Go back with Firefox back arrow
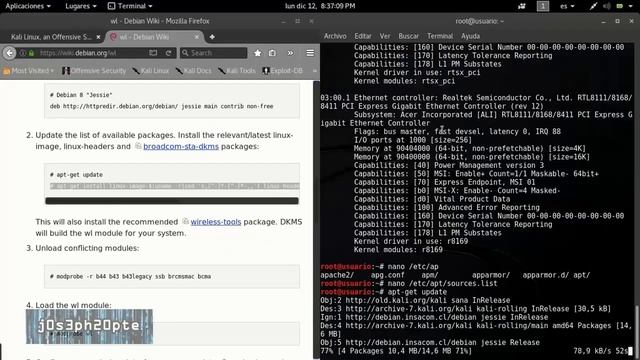The height and width of the screenshot is (360, 640). pos(9,53)
